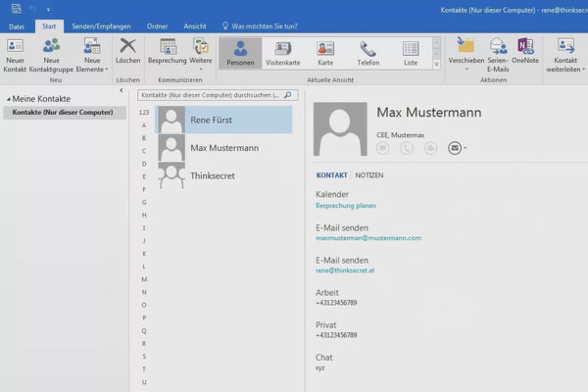588x392 pixels.
Task: Click the phone call icon under Max Mustermann
Action: click(407, 148)
